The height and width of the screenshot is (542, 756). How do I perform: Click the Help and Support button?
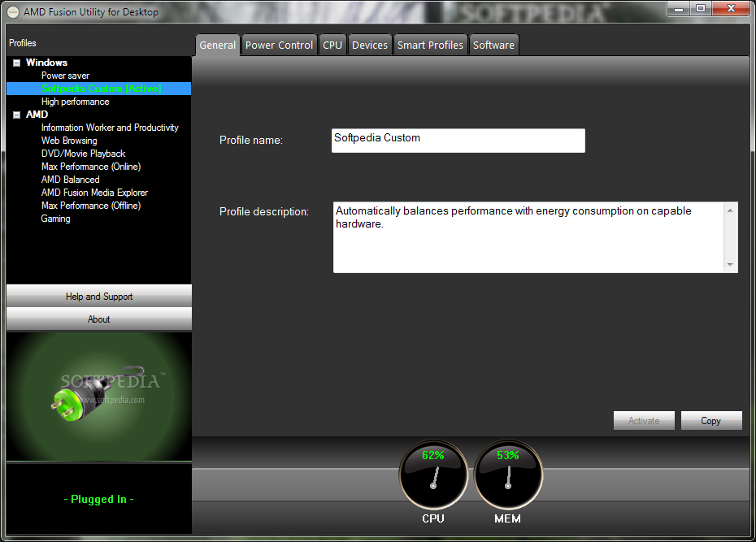[99, 297]
